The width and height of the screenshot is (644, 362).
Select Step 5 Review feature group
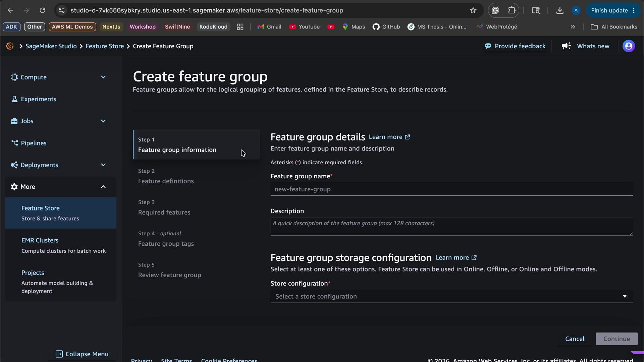point(169,270)
